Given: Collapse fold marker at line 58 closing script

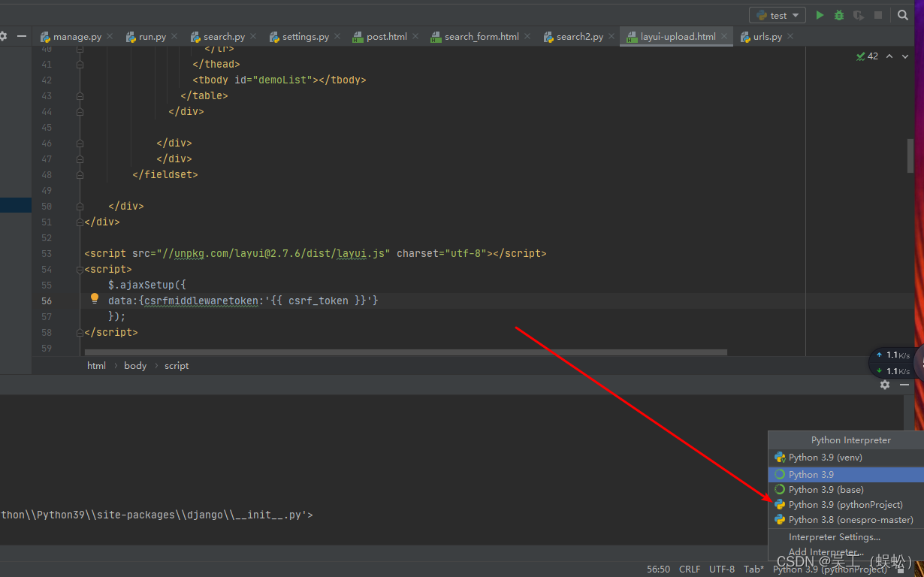Looking at the screenshot, I should pos(80,332).
